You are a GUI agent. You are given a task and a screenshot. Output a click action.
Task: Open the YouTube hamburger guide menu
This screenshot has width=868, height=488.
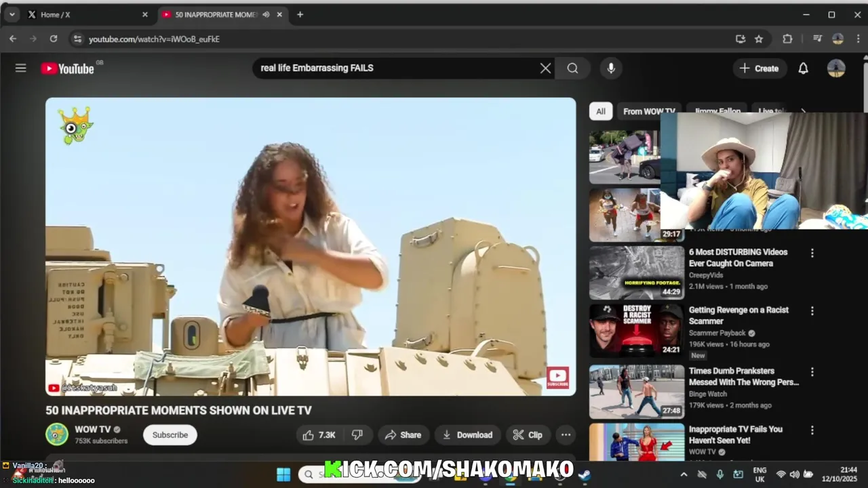pyautogui.click(x=21, y=68)
